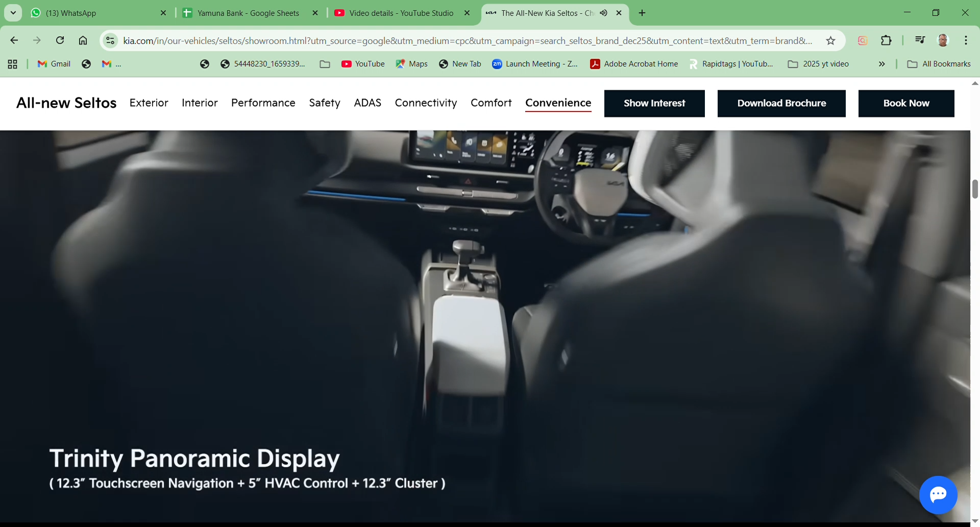
Task: Go to browser home page
Action: (x=83, y=40)
